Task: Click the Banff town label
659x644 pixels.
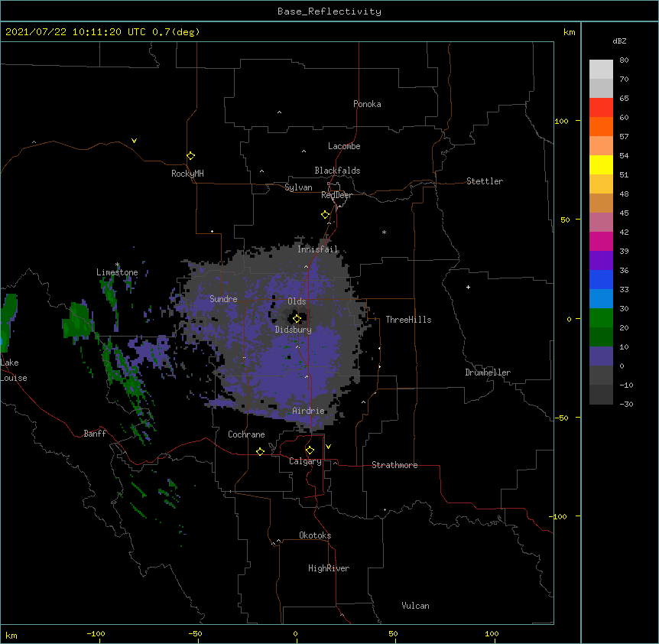Action: coord(95,434)
